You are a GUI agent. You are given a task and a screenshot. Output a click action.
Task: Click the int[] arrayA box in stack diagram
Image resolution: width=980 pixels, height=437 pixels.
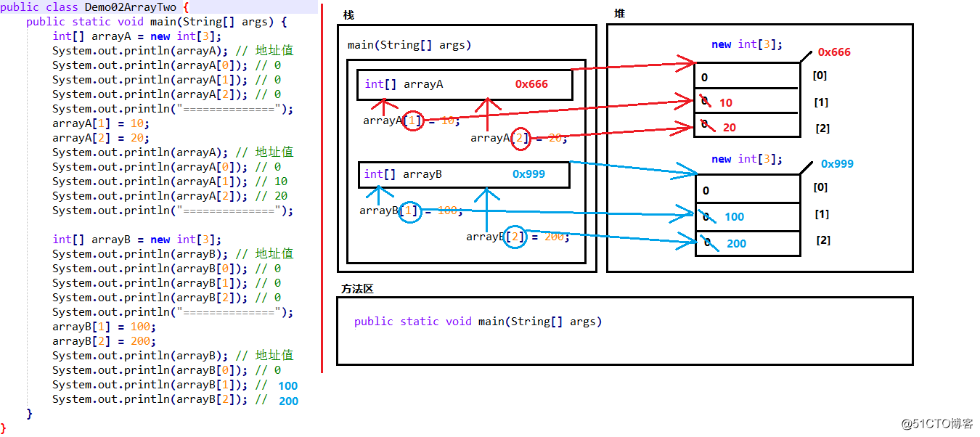(465, 85)
